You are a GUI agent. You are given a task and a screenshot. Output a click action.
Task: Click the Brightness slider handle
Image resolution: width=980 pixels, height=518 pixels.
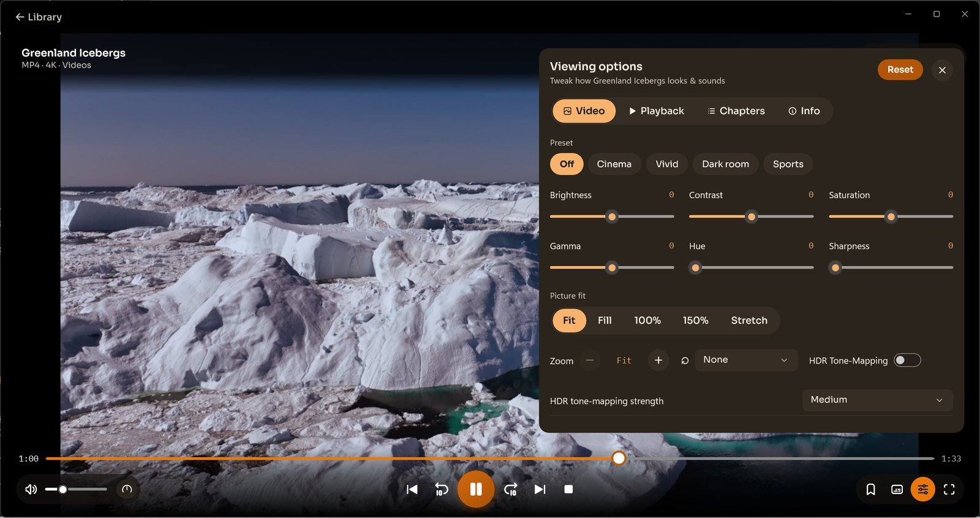(612, 216)
